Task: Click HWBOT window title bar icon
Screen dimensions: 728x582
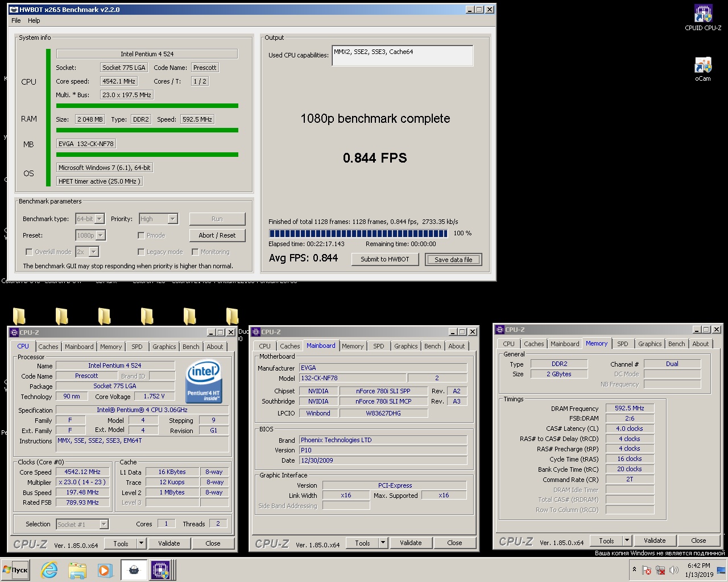Action: [x=14, y=9]
